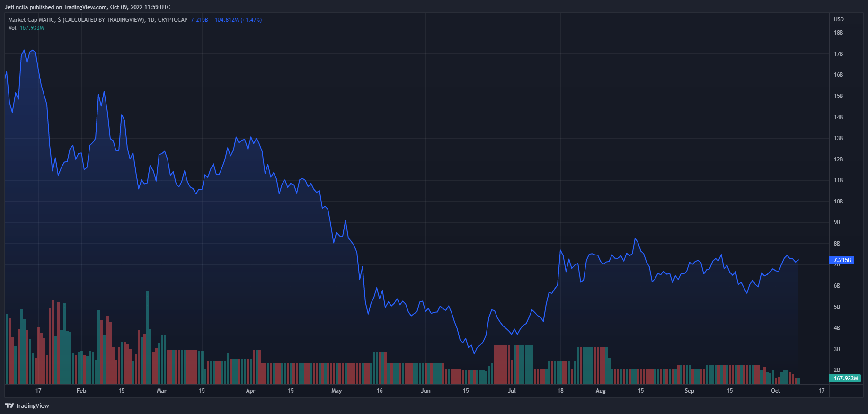Click the green 167.933M volume tag
The image size is (868, 414).
pos(845,379)
